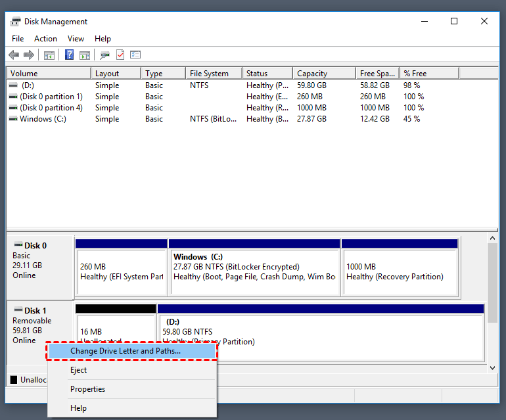Click the black Unallocated legend swatch
This screenshot has height=420, width=506.
pyautogui.click(x=14, y=380)
